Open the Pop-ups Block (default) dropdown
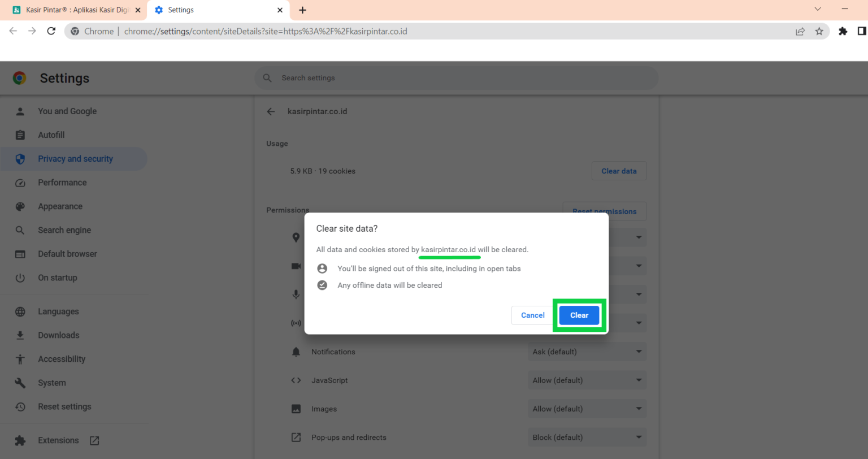 coord(587,437)
